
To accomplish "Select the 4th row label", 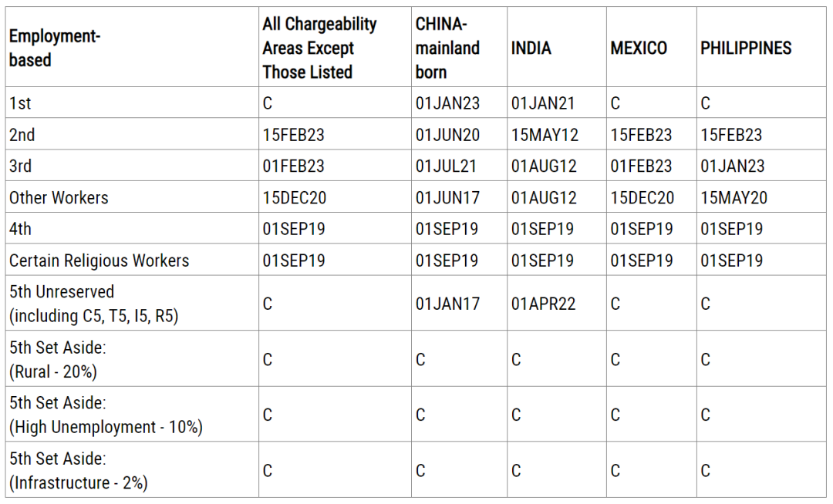I will pyautogui.click(x=20, y=229).
